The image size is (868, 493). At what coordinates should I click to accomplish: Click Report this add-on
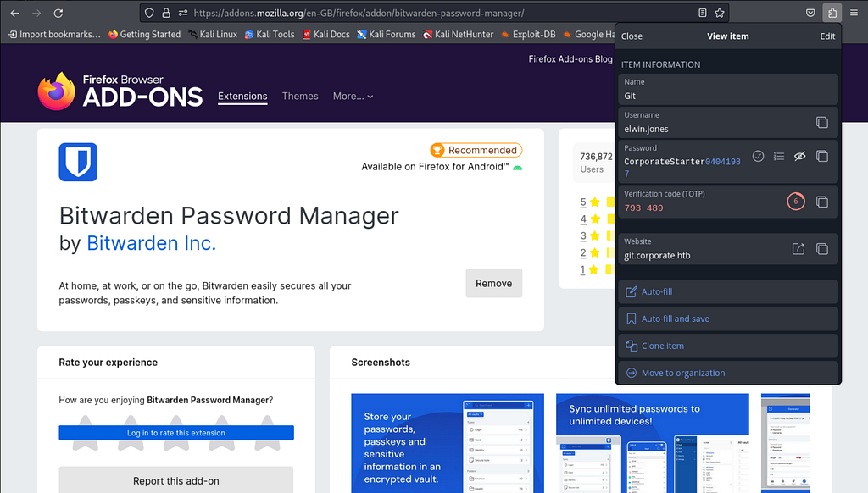(176, 480)
